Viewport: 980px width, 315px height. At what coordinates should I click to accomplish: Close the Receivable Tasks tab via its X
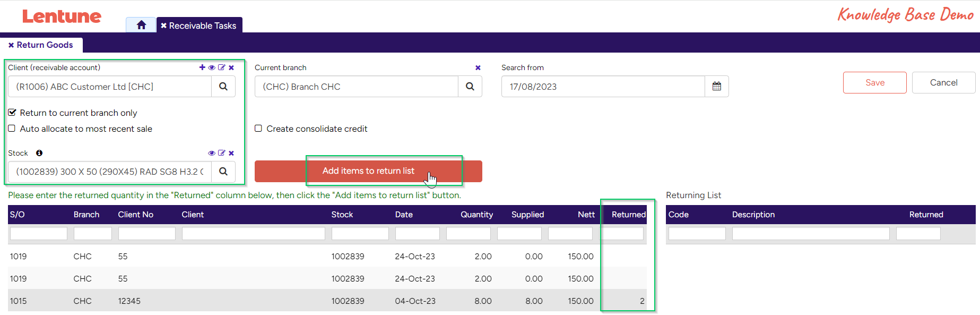163,25
